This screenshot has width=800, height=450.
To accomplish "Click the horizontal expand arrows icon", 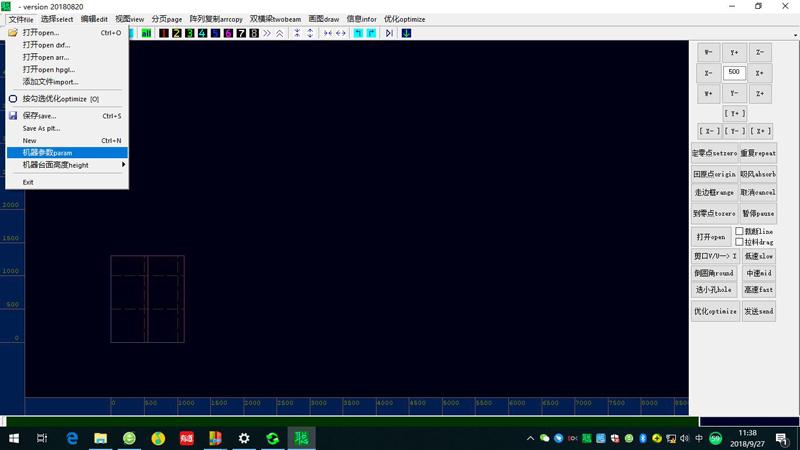I will (340, 33).
